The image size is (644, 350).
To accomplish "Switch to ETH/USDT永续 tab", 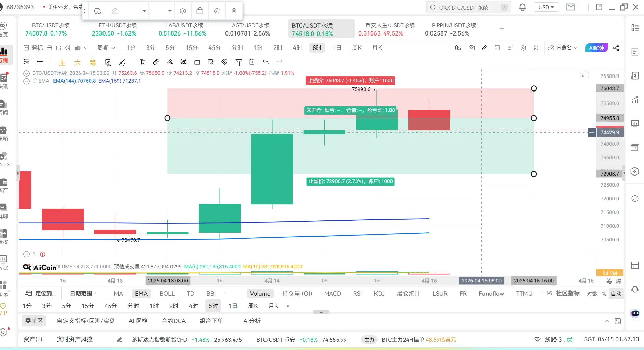I will [x=118, y=29].
